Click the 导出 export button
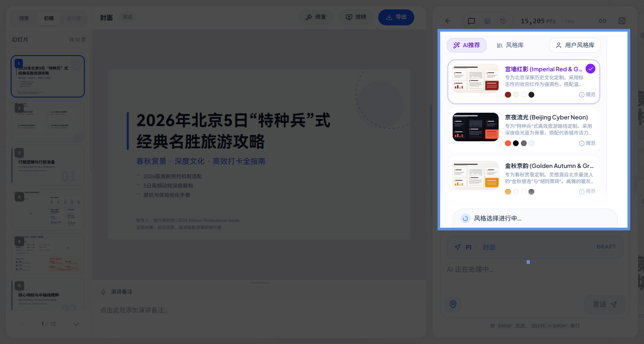The image size is (644, 344). tap(396, 17)
